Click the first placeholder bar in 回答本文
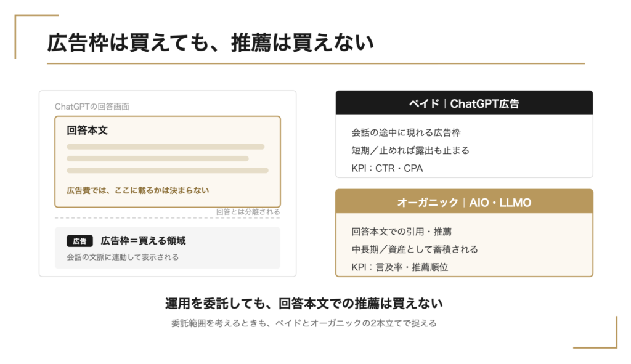The width and height of the screenshot is (631, 364). (165, 147)
